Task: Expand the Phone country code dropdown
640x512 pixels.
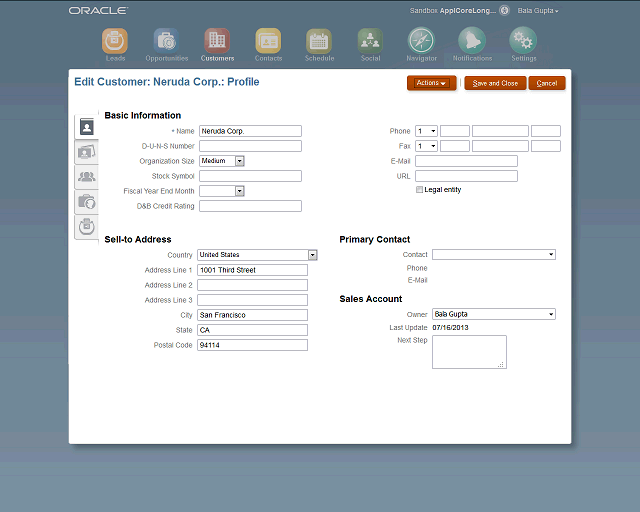Action: [x=426, y=131]
